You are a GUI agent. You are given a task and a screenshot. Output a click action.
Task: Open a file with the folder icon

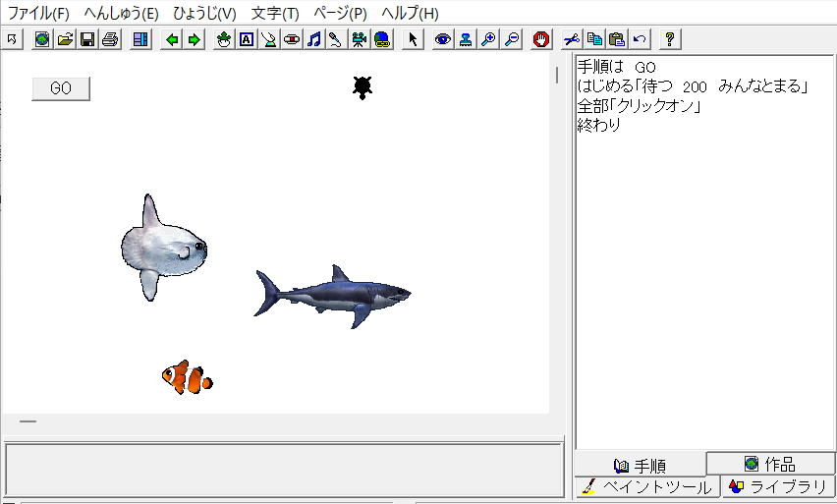(x=65, y=39)
